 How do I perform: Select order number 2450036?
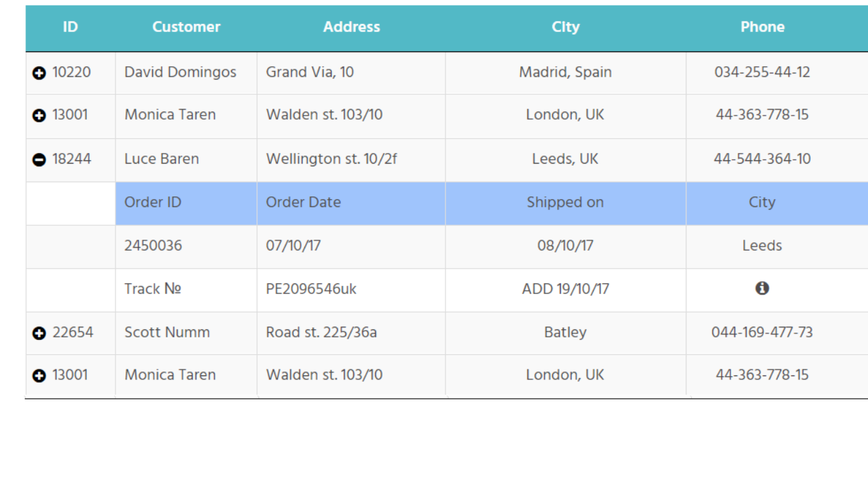point(153,246)
